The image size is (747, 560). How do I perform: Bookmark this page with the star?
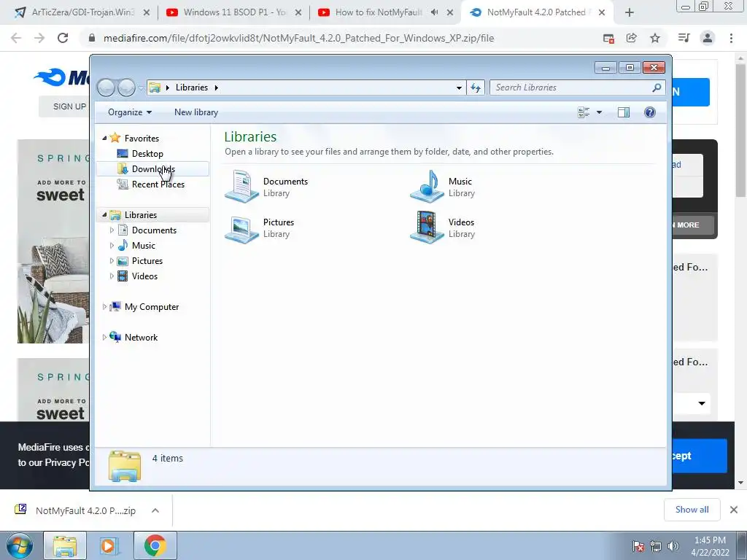[655, 38]
